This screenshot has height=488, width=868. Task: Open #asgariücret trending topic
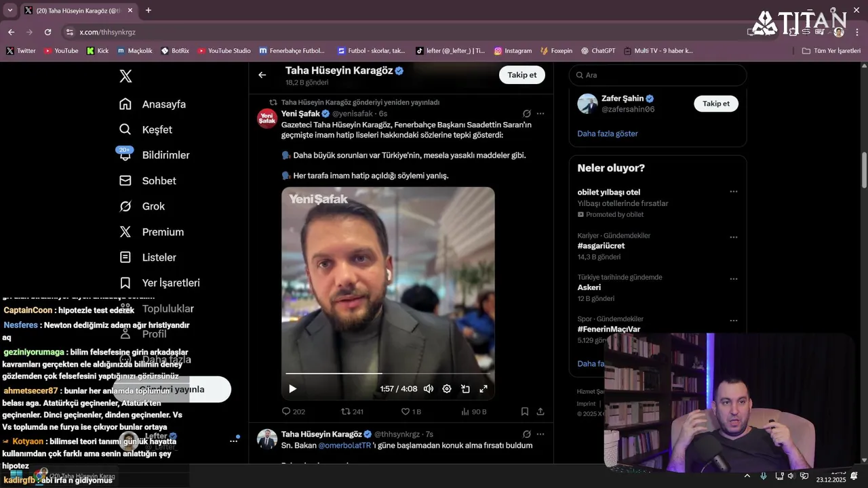click(601, 246)
